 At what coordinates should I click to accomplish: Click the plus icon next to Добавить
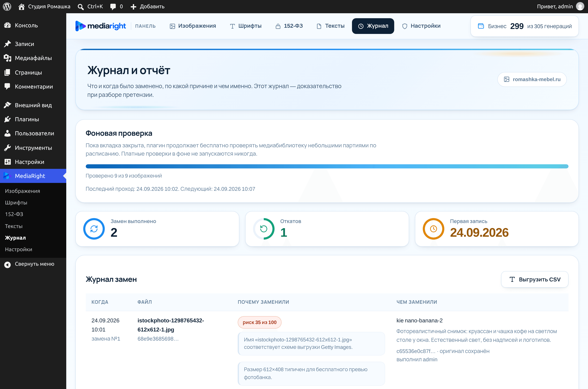[133, 7]
